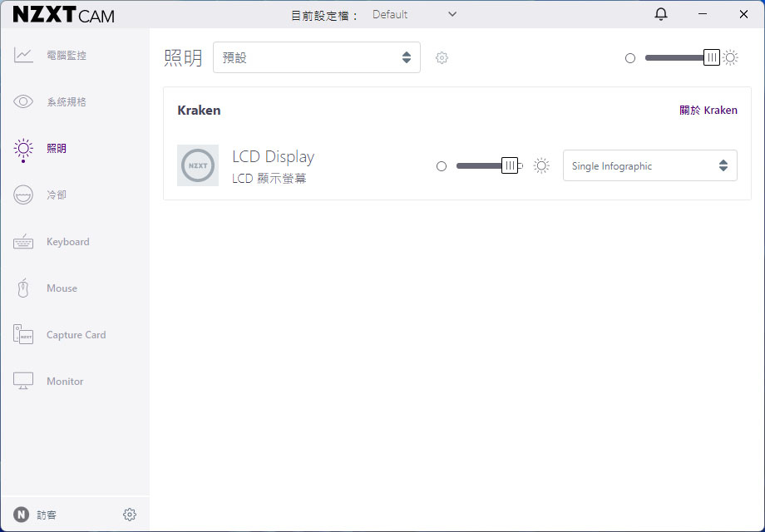This screenshot has width=765, height=532.
Task: Set global brightness to maximum sun icon
Action: point(730,57)
